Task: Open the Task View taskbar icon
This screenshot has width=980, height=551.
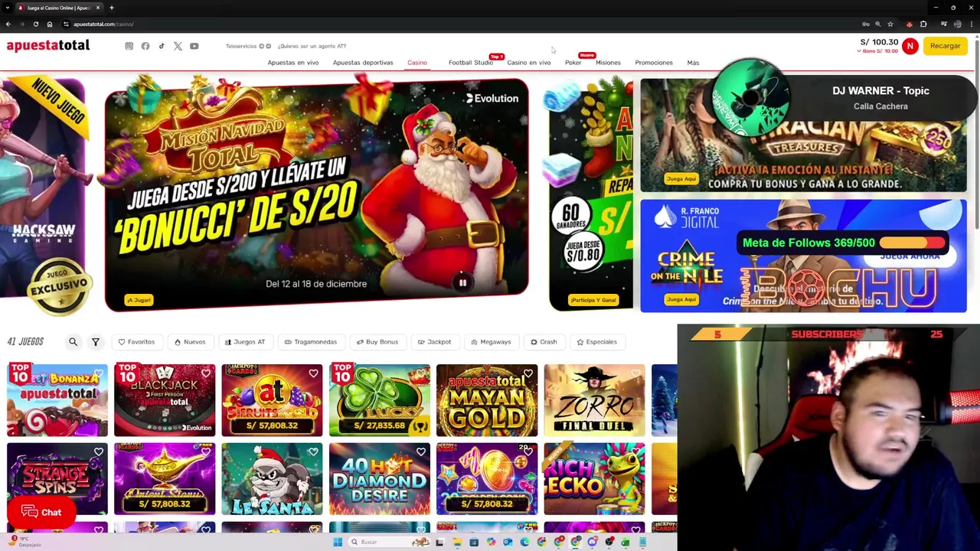Action: tap(440, 542)
